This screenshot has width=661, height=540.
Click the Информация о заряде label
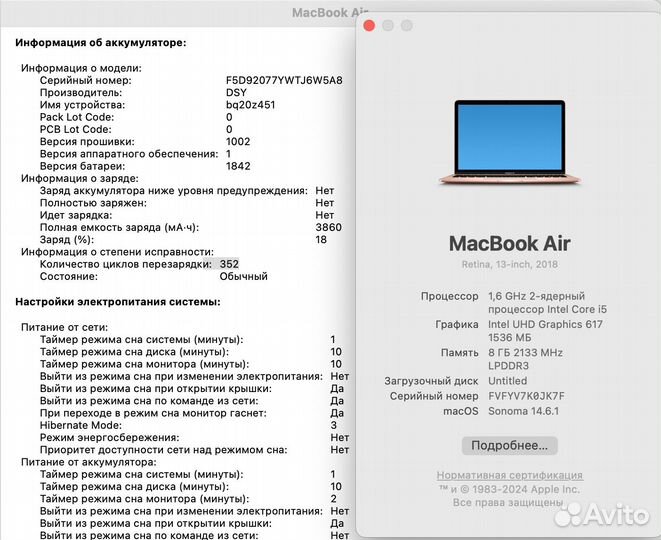click(x=80, y=178)
